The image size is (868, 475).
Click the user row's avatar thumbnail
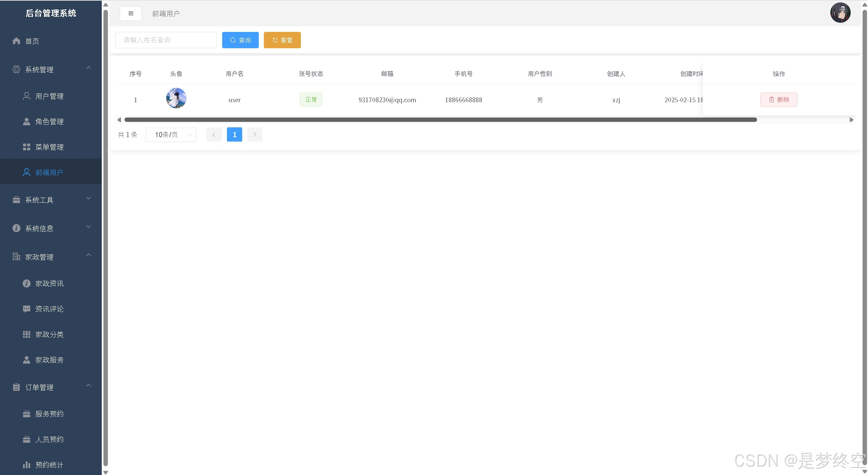[x=176, y=98]
